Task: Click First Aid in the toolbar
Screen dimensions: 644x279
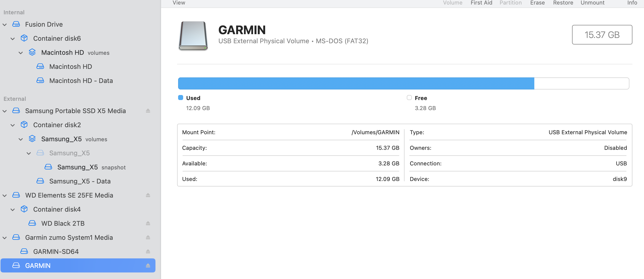Action: click(481, 3)
